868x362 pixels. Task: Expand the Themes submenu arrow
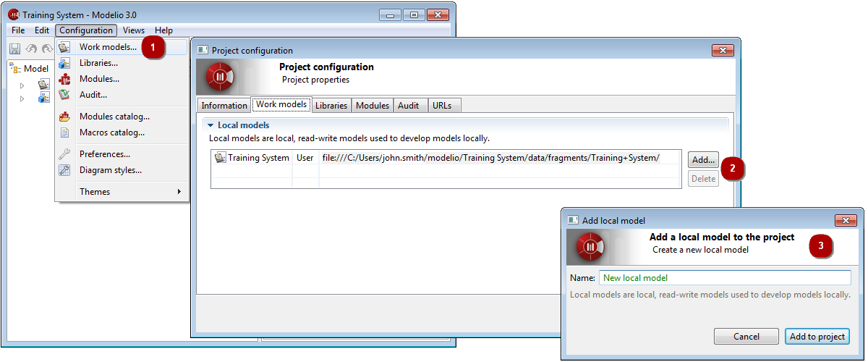[179, 192]
